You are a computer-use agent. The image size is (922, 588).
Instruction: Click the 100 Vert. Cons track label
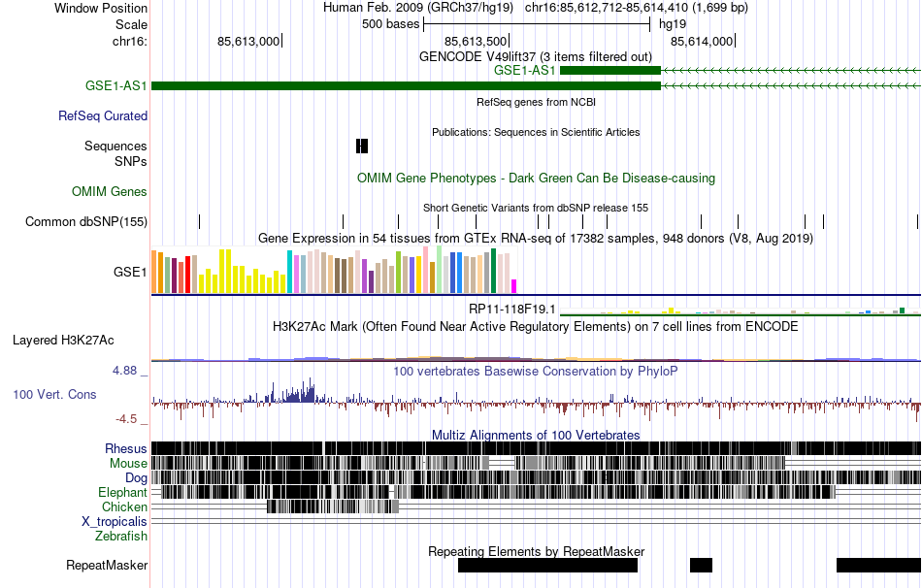[54, 395]
